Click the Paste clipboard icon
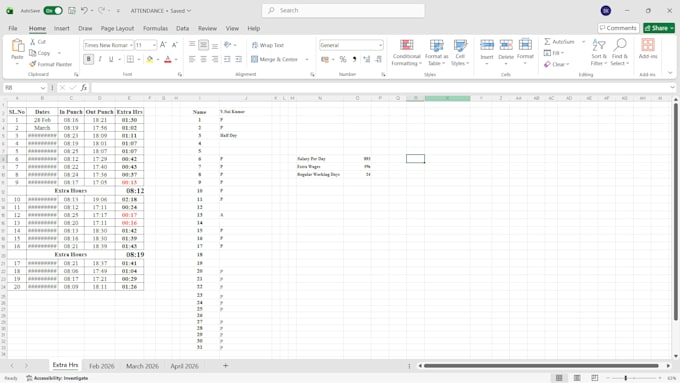Image resolution: width=680 pixels, height=383 pixels. point(17,45)
